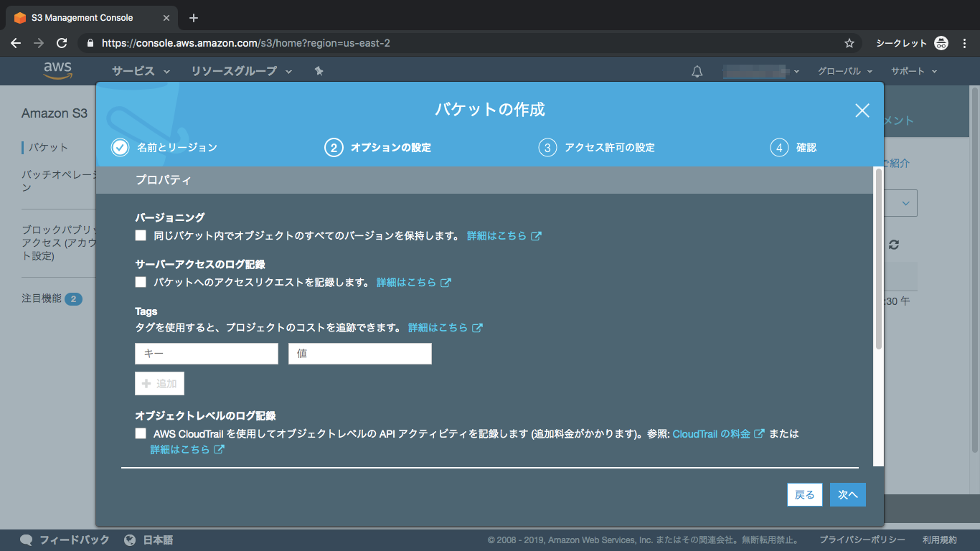Check the server access logging checkbox
The width and height of the screenshot is (980, 551).
click(x=141, y=282)
